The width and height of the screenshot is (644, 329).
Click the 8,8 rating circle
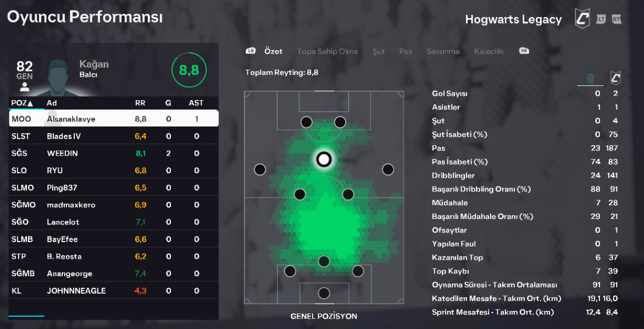point(189,70)
